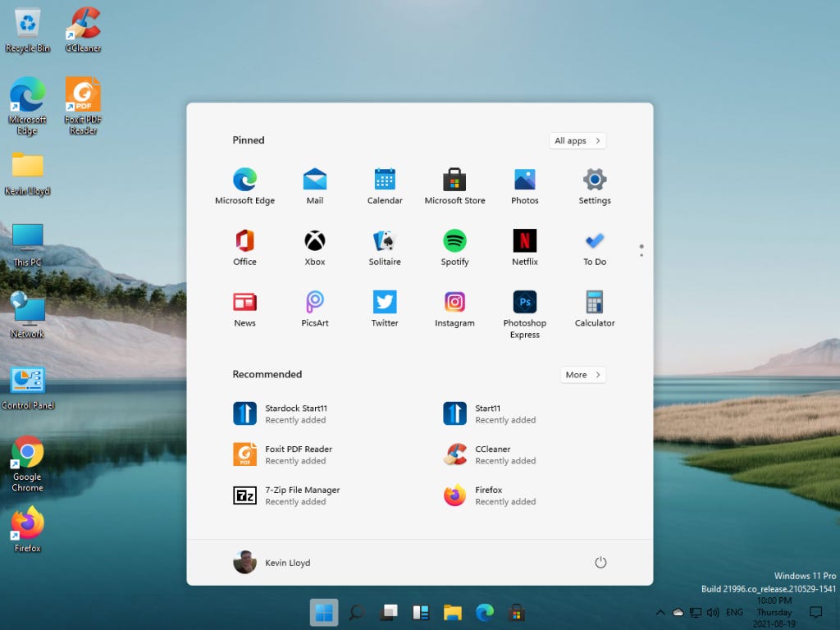Open the Xbox app
The width and height of the screenshot is (840, 630).
click(x=314, y=248)
